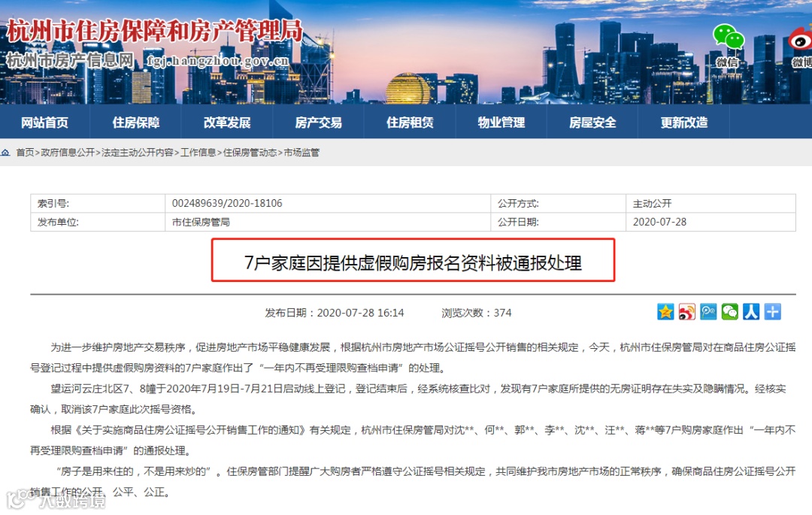
Task: Click the breadcrumb home icon
Action: [6, 152]
